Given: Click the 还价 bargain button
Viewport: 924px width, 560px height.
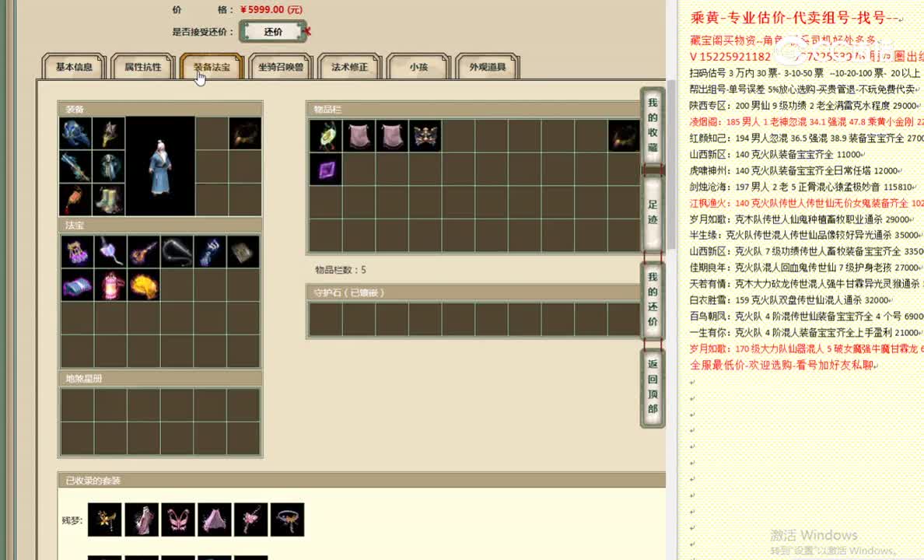Looking at the screenshot, I should 273,31.
